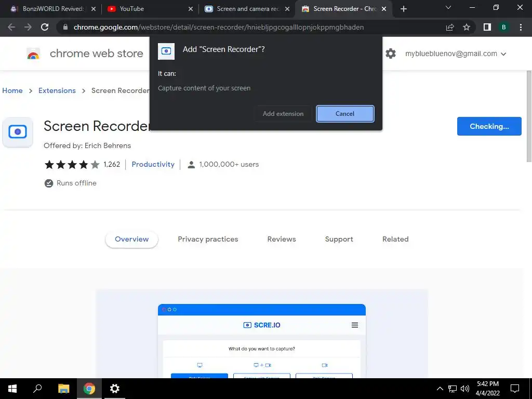Open the Windows Start menu
This screenshot has width=532, height=399.
[12, 389]
